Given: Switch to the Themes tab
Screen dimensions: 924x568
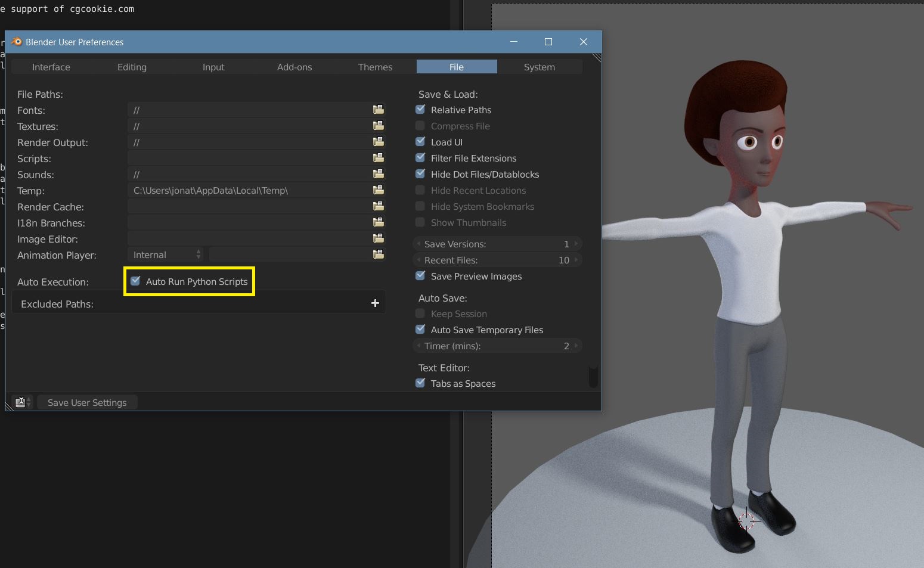Looking at the screenshot, I should point(376,67).
